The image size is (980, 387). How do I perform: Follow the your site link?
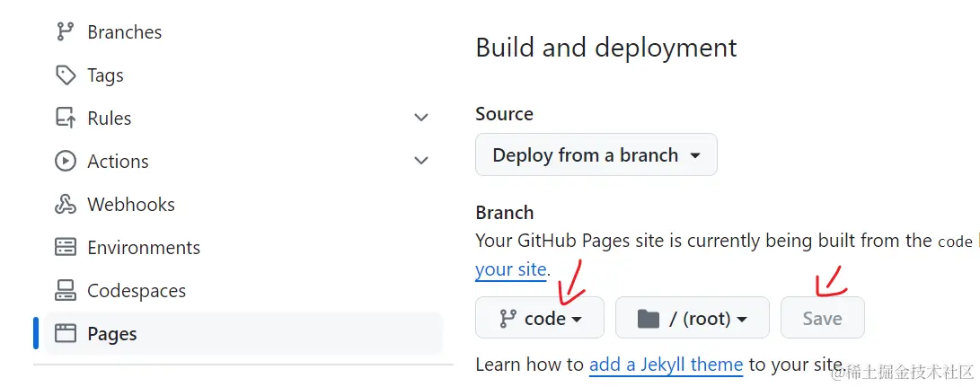[510, 269]
